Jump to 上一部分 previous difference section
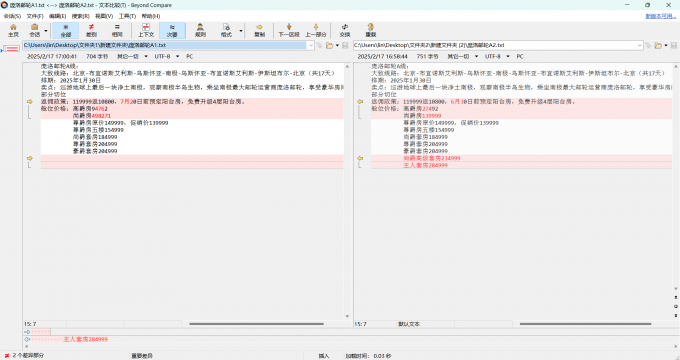The height and width of the screenshot is (360, 680). (316, 30)
